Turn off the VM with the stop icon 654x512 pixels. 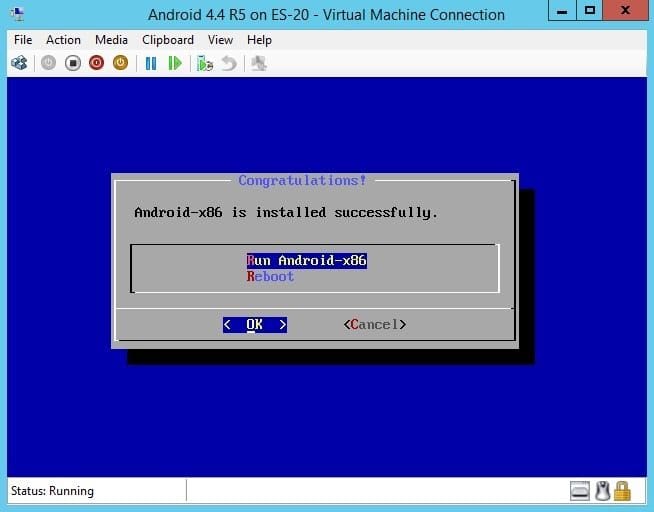pos(73,63)
